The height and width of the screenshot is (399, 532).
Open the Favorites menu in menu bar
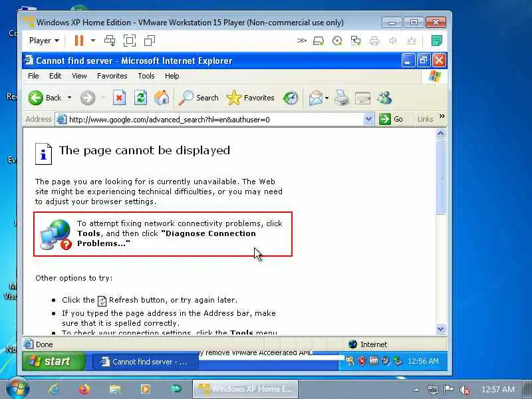point(112,76)
